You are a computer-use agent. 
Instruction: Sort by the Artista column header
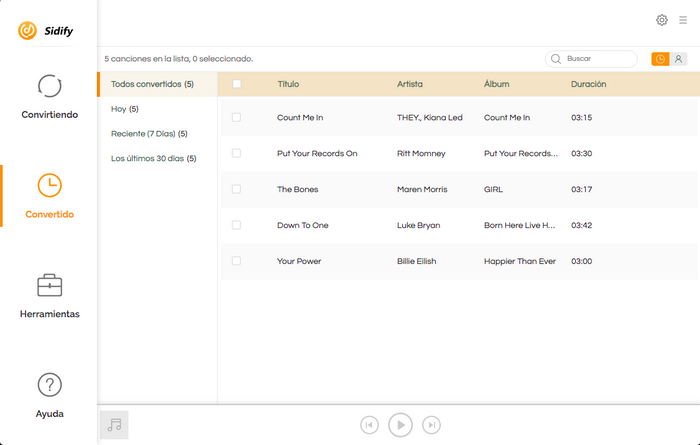coord(410,84)
